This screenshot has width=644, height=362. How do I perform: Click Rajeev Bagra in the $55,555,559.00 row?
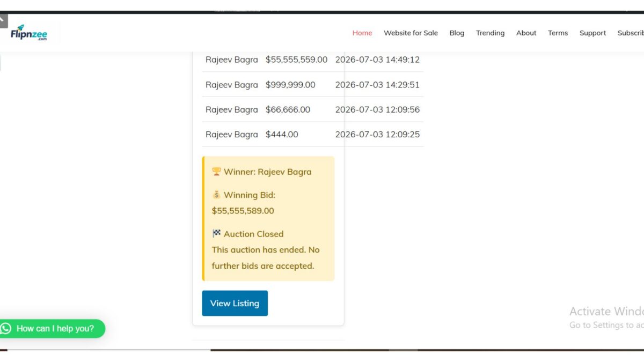(232, 60)
